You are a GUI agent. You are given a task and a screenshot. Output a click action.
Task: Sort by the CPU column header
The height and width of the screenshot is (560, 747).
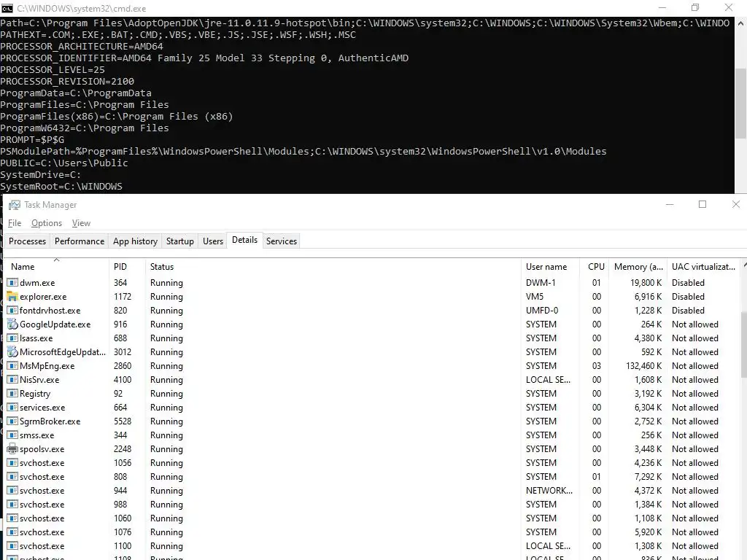coord(595,267)
